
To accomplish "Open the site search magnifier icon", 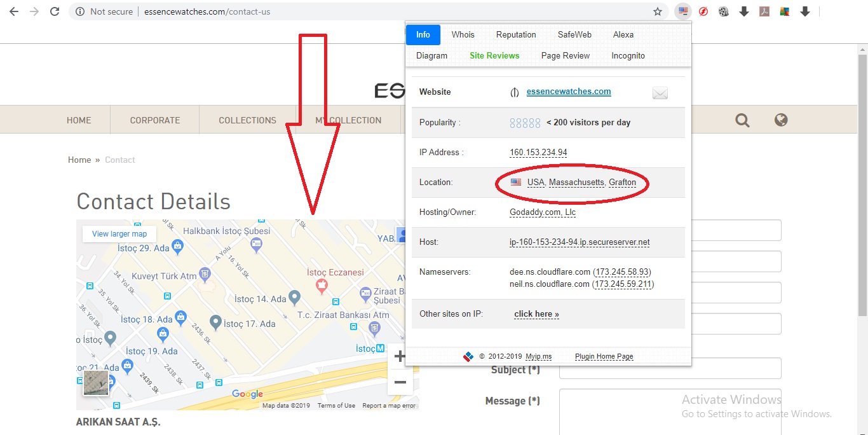I will (x=742, y=120).
